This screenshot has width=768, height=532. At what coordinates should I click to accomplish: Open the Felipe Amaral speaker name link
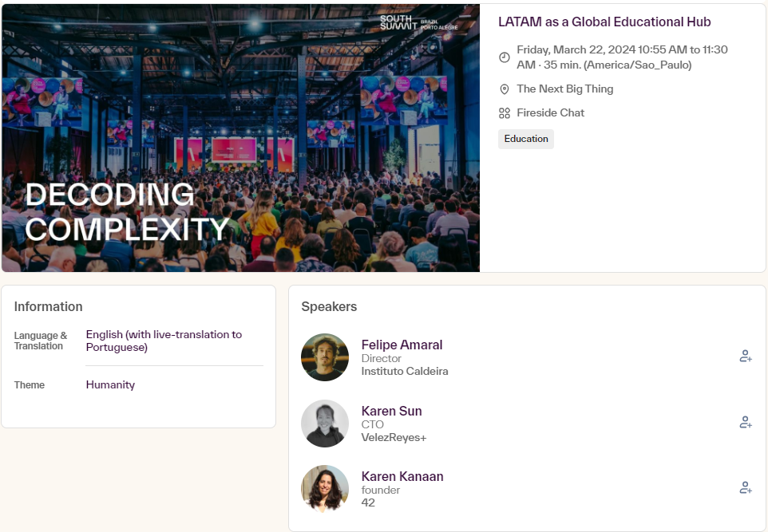(402, 345)
